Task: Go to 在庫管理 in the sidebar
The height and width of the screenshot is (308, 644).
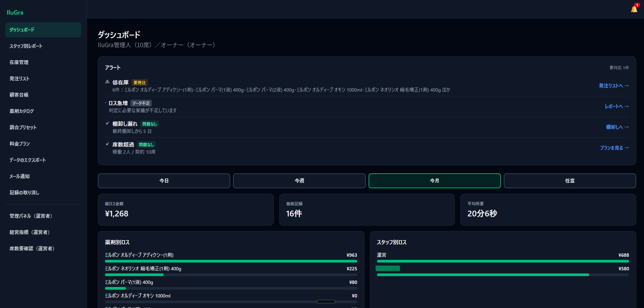Action: [x=43, y=62]
